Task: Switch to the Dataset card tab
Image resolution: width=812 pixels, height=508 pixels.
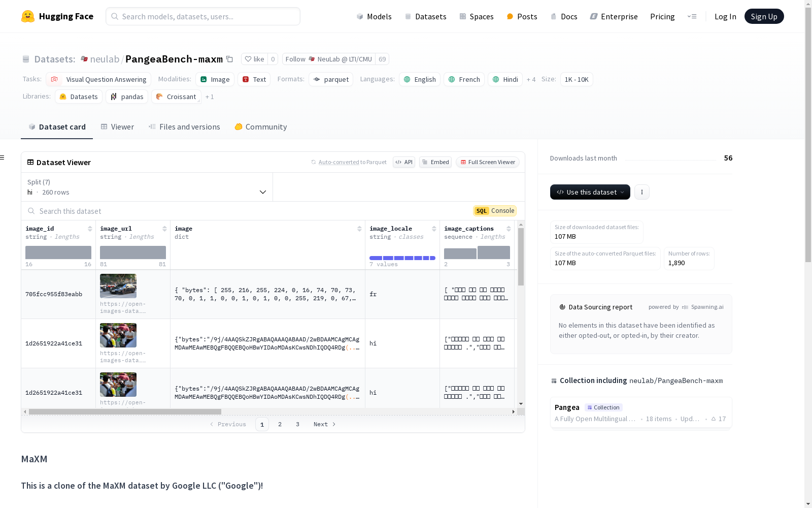Action: coord(57,127)
